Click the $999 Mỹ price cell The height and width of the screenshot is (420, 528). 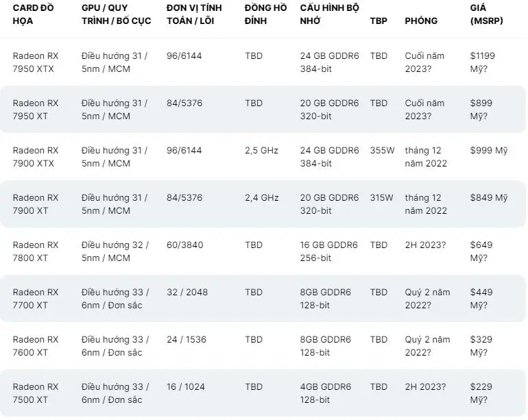(x=489, y=151)
